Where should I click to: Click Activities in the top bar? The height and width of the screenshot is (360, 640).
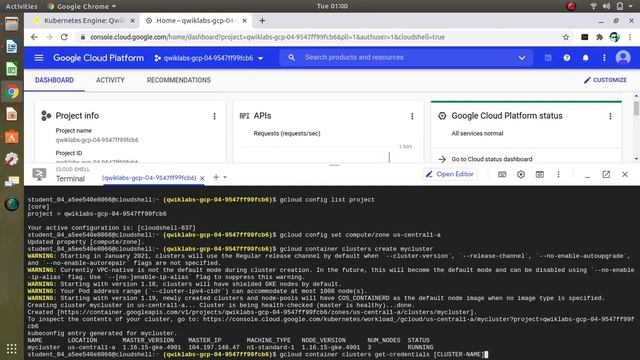tap(22, 6)
